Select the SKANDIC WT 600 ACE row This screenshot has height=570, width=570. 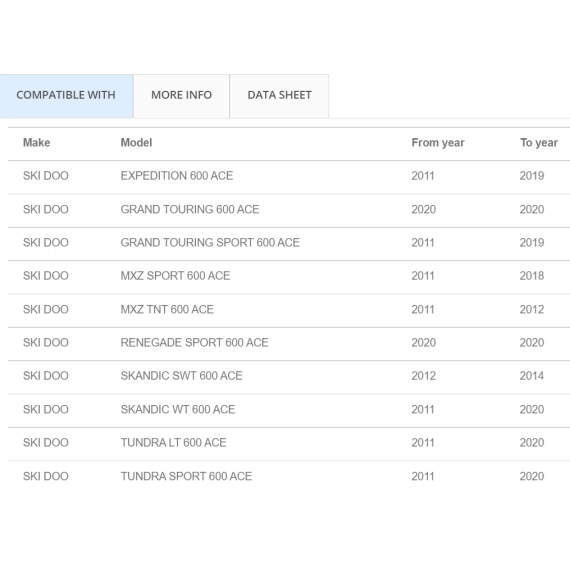point(289,410)
